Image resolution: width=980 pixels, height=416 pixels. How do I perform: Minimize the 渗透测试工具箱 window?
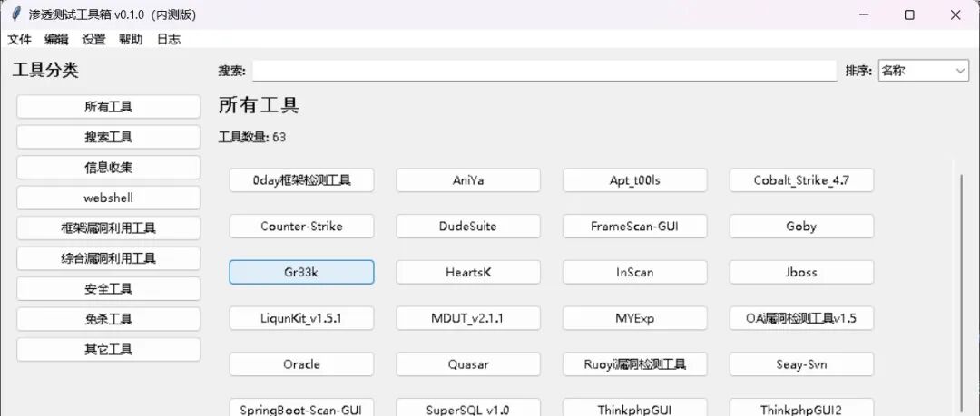tap(864, 15)
